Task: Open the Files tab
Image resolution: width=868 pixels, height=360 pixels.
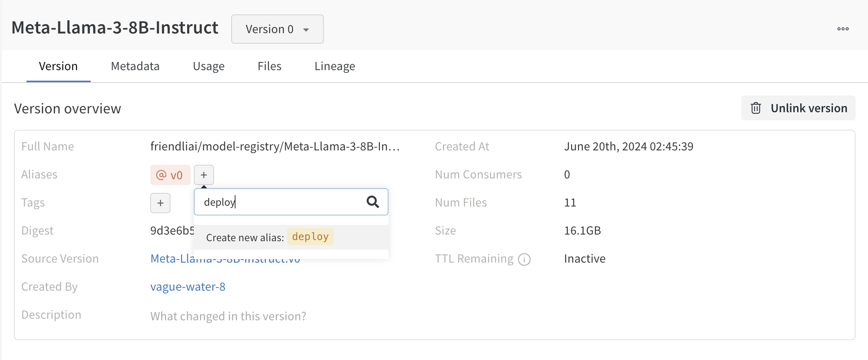Action: point(269,66)
